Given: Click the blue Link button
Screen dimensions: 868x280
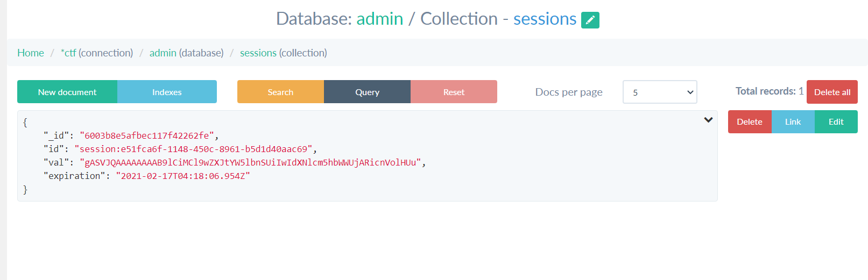Looking at the screenshot, I should coord(793,122).
